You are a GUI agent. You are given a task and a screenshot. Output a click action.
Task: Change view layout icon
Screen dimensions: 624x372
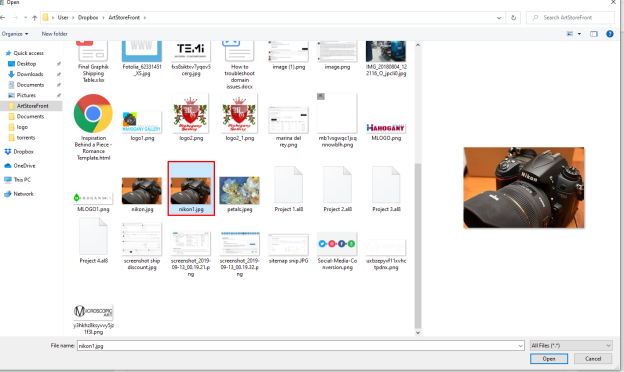570,34
